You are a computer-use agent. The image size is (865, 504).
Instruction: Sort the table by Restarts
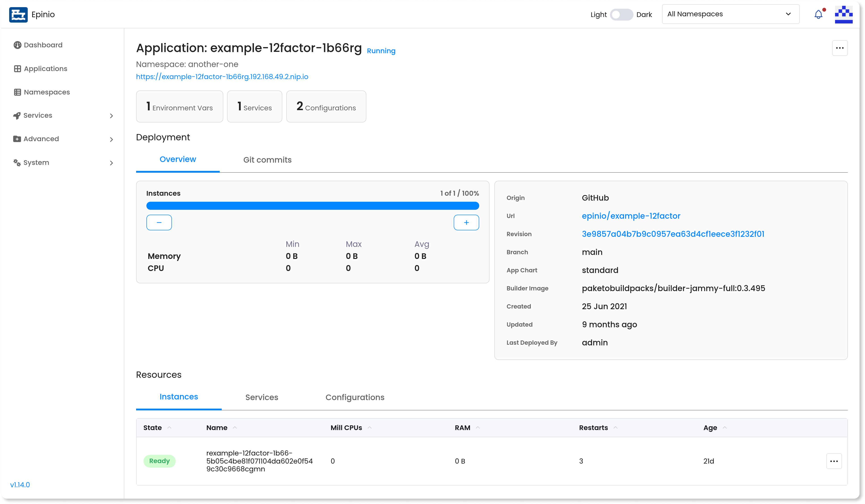(x=598, y=428)
